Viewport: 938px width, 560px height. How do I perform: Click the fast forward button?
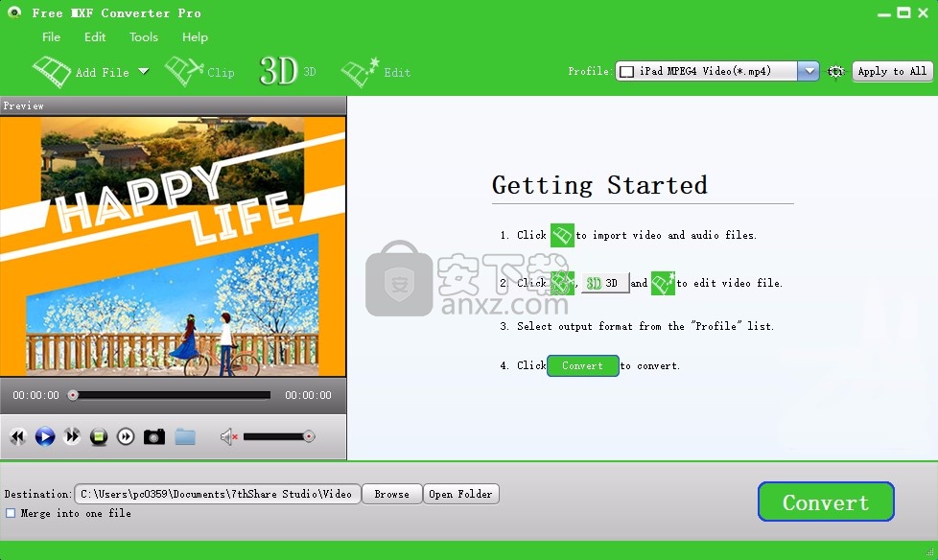72,436
